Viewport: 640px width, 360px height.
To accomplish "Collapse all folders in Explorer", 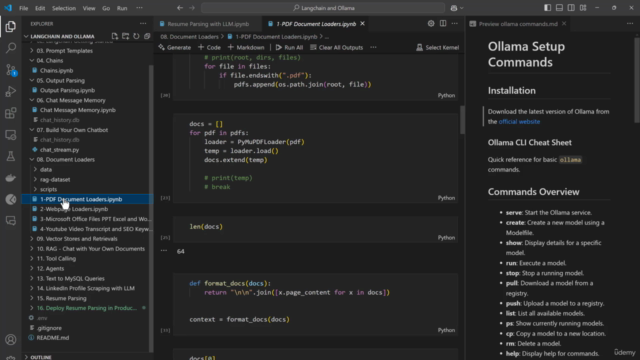I will coord(147,36).
